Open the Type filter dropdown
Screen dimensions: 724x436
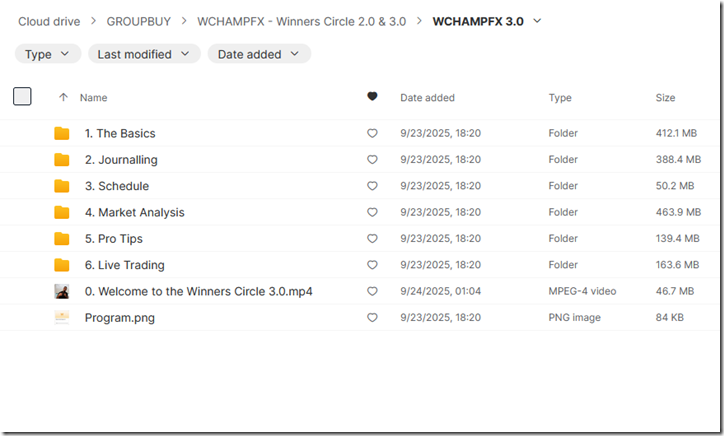48,54
